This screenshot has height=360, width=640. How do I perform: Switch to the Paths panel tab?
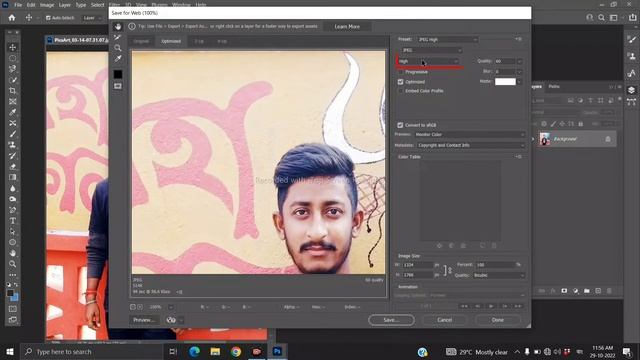click(554, 87)
